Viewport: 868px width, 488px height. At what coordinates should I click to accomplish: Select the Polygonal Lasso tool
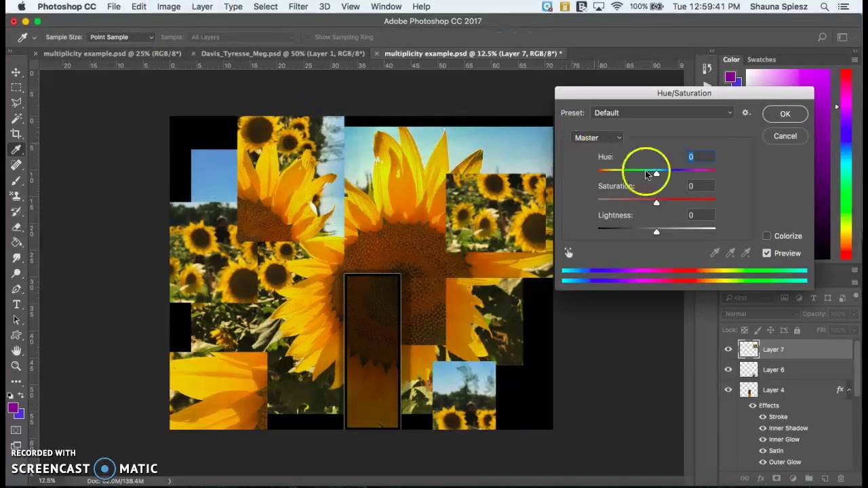pyautogui.click(x=16, y=103)
